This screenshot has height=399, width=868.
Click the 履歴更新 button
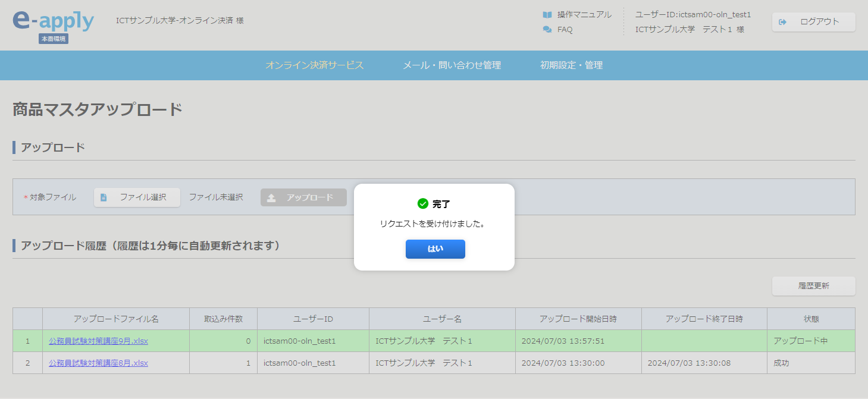tap(813, 286)
